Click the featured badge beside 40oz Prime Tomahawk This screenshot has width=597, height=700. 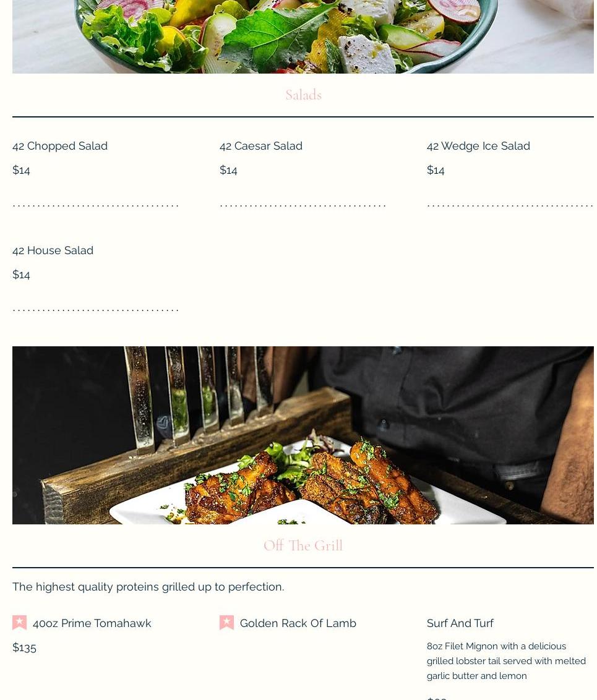(x=19, y=623)
